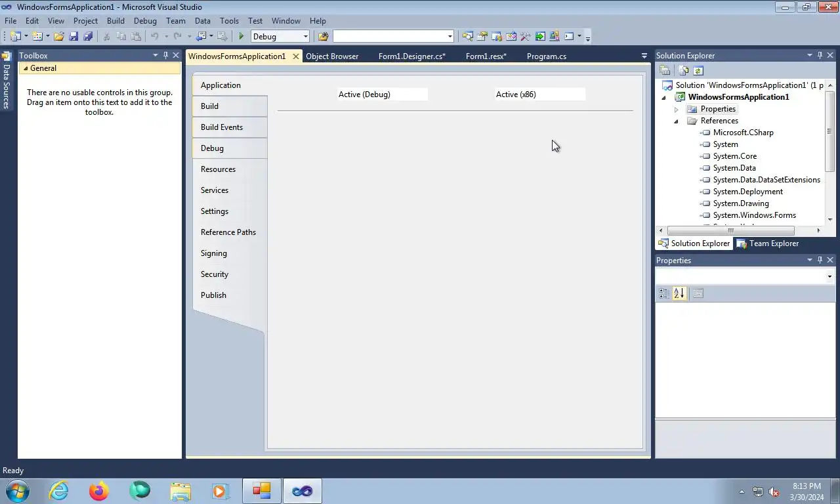Click the New Project toolbar icon

tap(15, 37)
